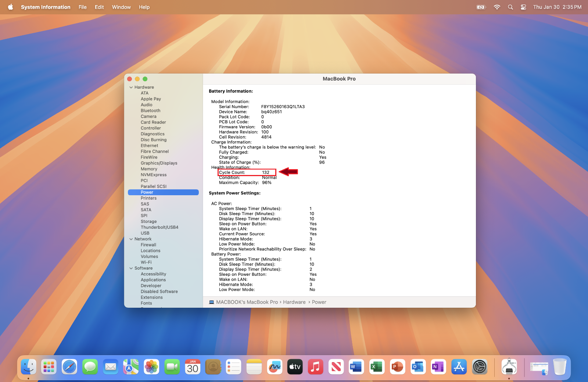Open App Store from the Dock
Screen dimensions: 588x382
[459, 367]
